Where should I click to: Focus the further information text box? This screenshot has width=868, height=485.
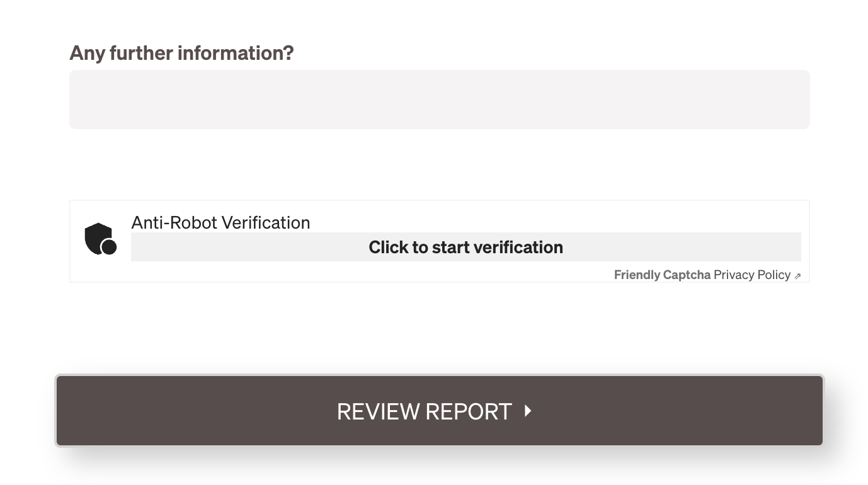[x=440, y=100]
